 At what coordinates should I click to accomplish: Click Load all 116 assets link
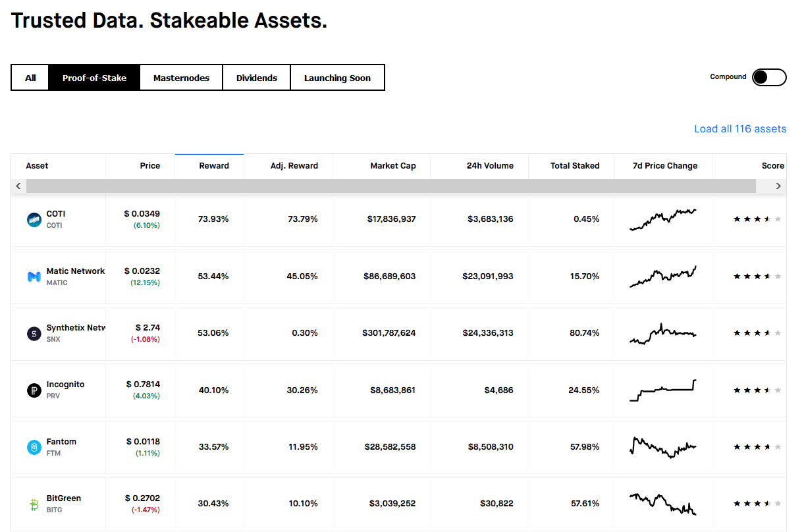click(740, 129)
